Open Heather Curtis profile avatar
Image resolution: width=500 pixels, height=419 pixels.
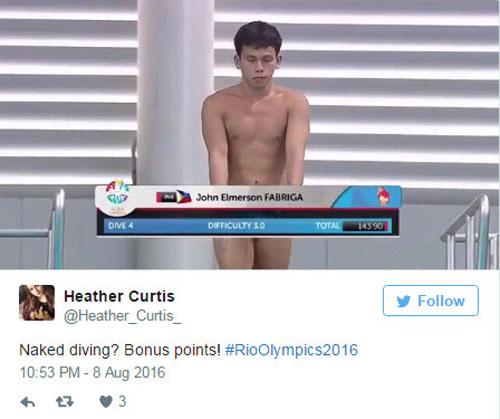tap(37, 303)
